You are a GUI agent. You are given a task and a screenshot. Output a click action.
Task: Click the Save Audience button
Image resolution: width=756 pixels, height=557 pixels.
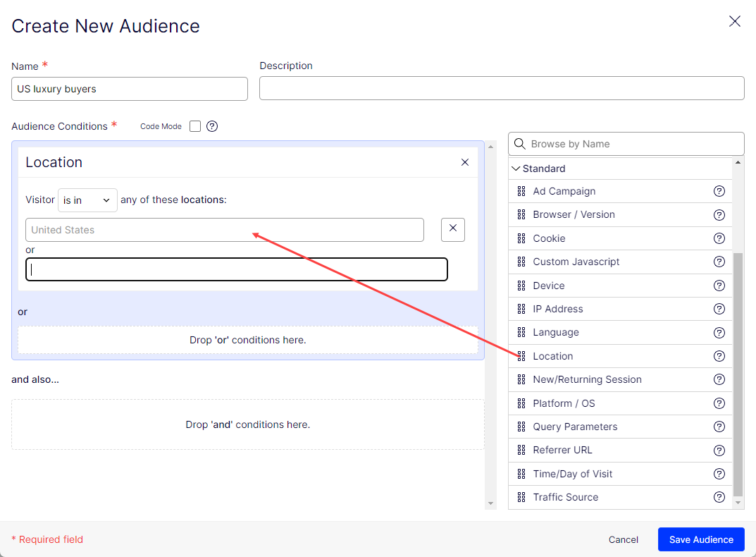pyautogui.click(x=700, y=539)
